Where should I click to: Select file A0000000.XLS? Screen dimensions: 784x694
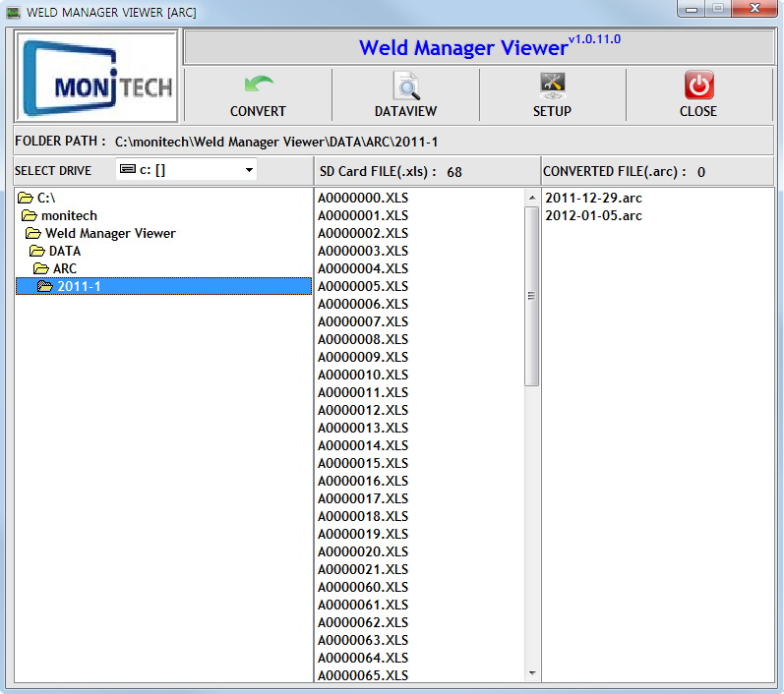point(363,198)
